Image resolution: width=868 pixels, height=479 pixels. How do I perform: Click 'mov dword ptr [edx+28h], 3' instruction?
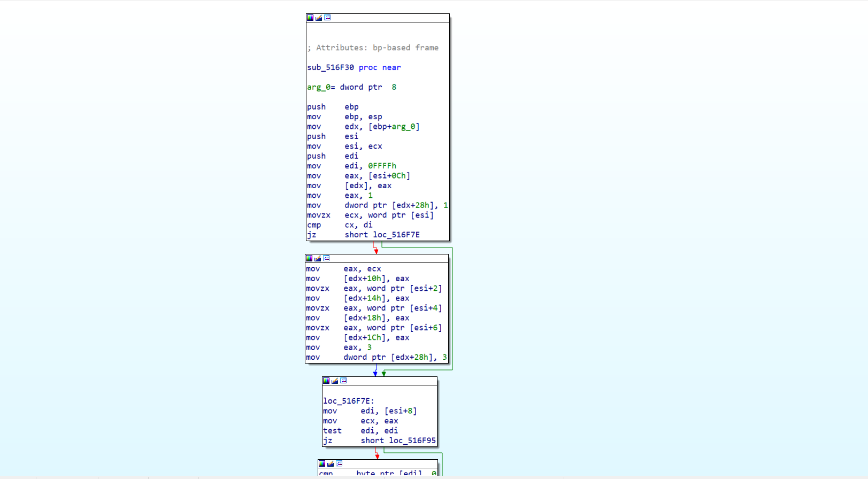(377, 357)
